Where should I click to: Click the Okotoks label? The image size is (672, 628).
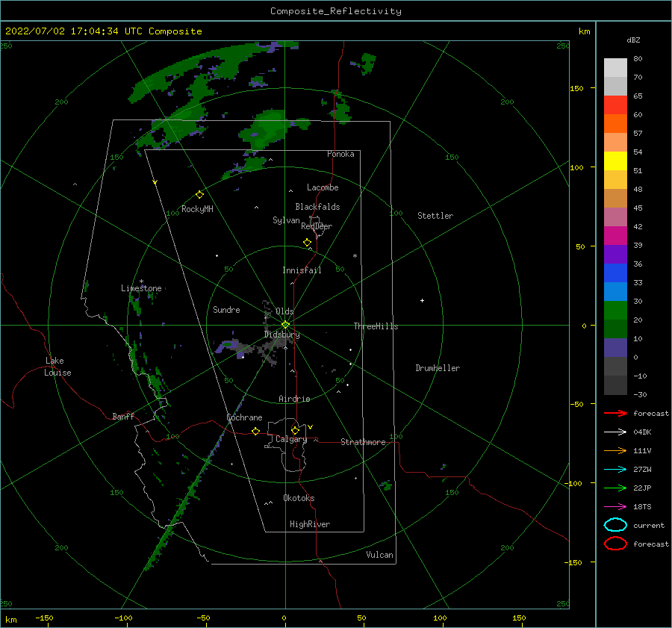point(299,498)
